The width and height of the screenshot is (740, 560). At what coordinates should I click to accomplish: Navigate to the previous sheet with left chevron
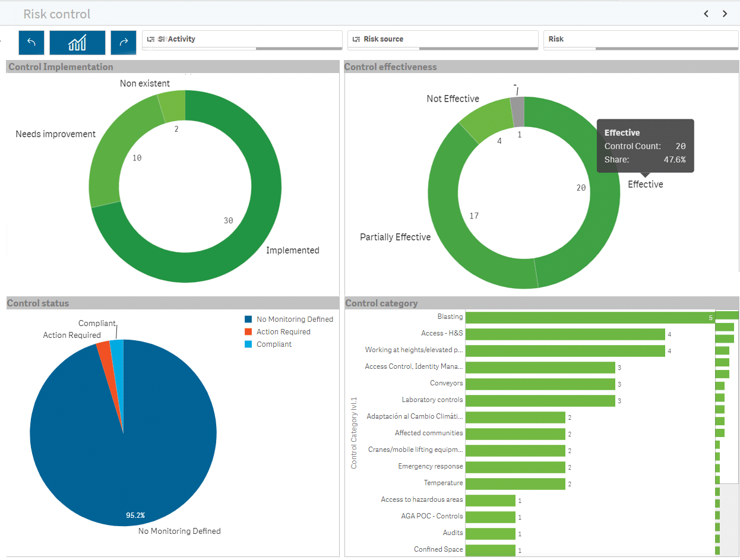(706, 13)
